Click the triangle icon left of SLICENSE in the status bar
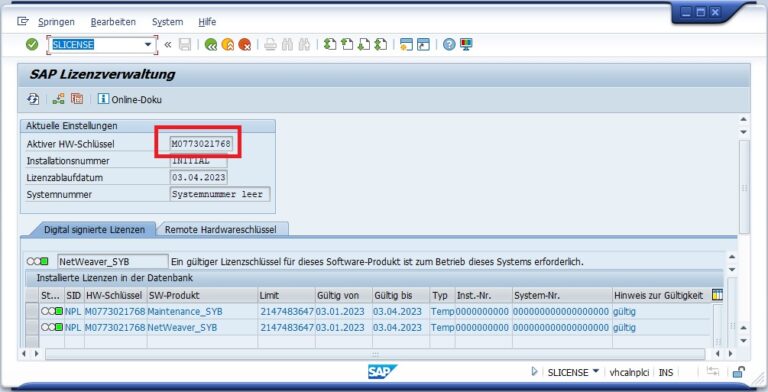 point(534,372)
